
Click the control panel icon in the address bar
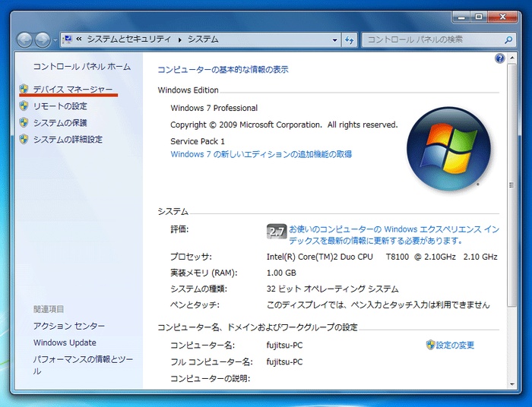[x=68, y=39]
